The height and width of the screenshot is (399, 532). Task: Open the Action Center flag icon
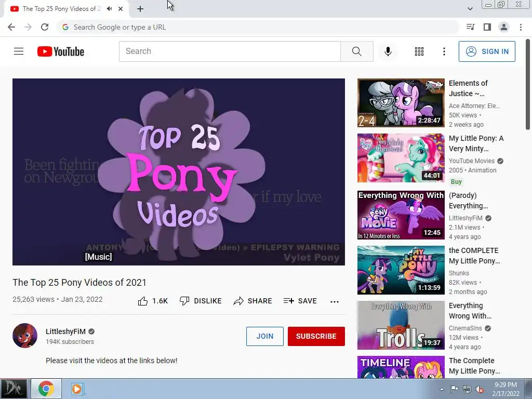(x=454, y=389)
